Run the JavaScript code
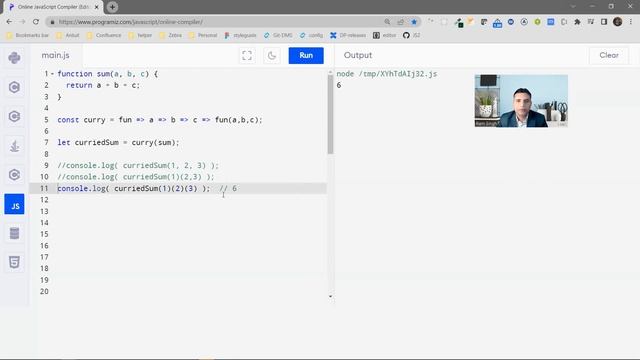Image resolution: width=640 pixels, height=360 pixels. [x=306, y=56]
